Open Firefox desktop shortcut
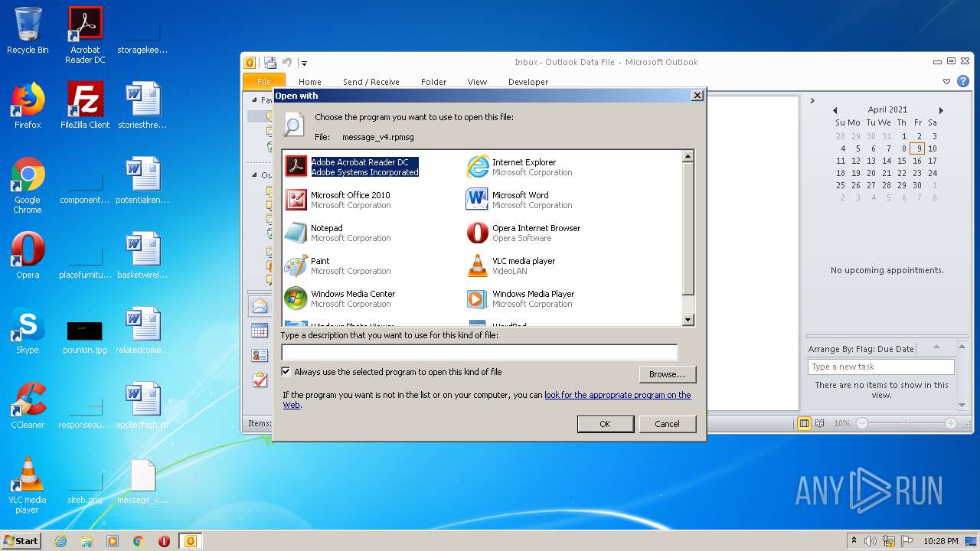 (x=28, y=106)
